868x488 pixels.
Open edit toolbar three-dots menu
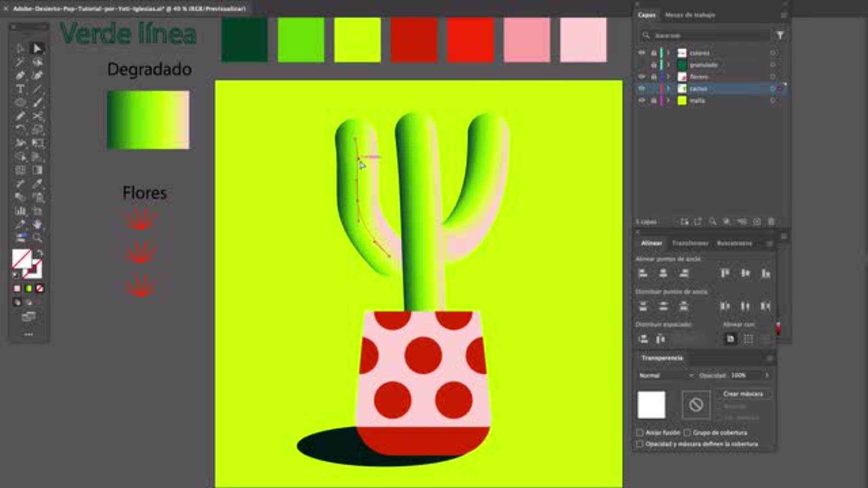tap(28, 335)
